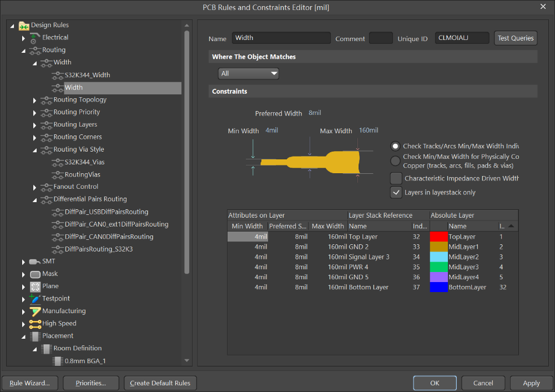This screenshot has width=555, height=392.
Task: Uncheck Layers in layerstack only
Action: (396, 193)
